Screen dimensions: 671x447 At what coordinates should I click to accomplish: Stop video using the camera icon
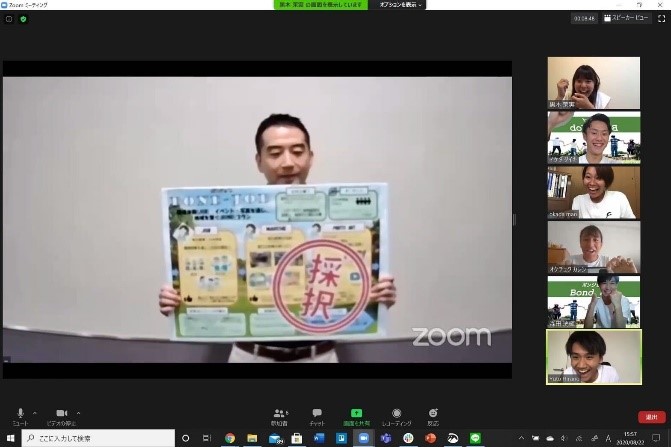62,417
